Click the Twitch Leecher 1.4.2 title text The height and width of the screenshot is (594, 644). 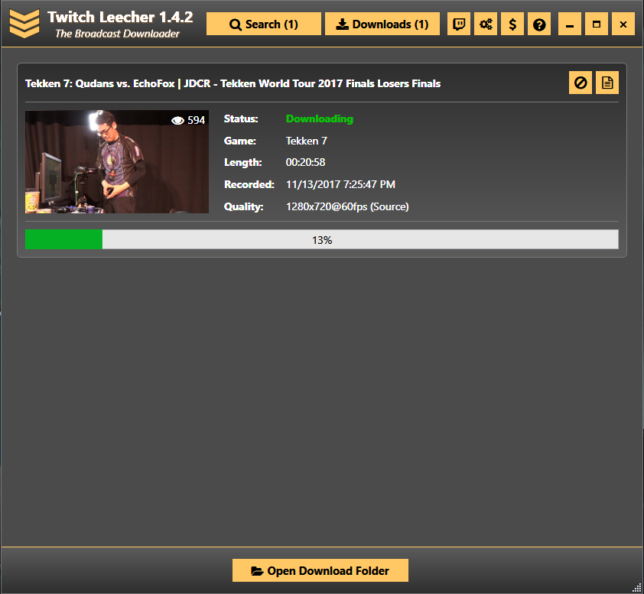tap(120, 17)
